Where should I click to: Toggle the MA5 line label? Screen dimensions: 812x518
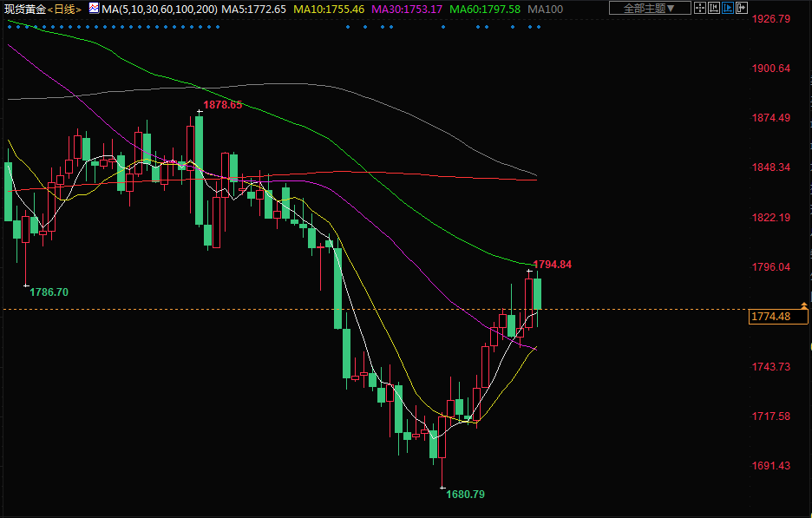253,9
